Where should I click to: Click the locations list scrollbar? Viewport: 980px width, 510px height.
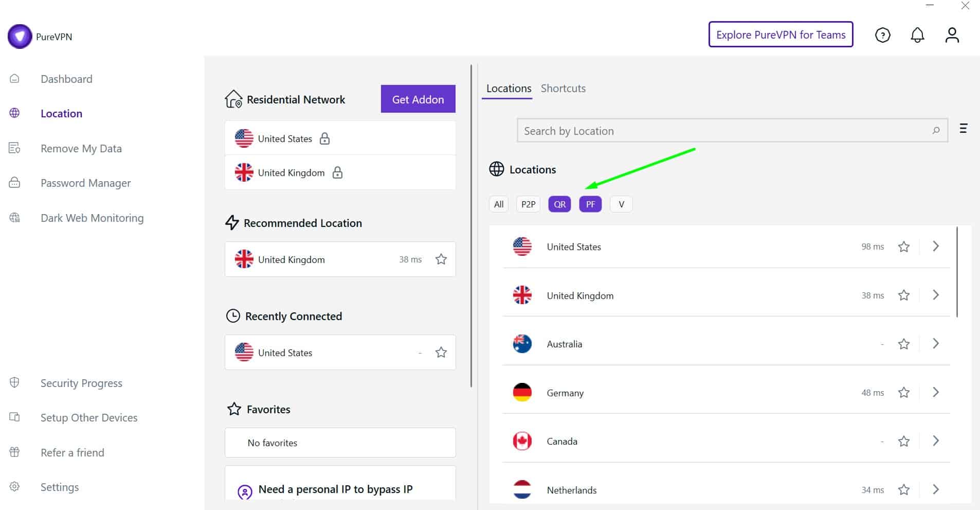957,272
